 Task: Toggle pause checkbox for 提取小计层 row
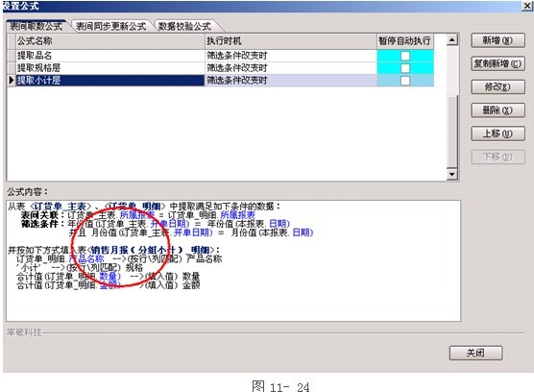click(x=405, y=81)
